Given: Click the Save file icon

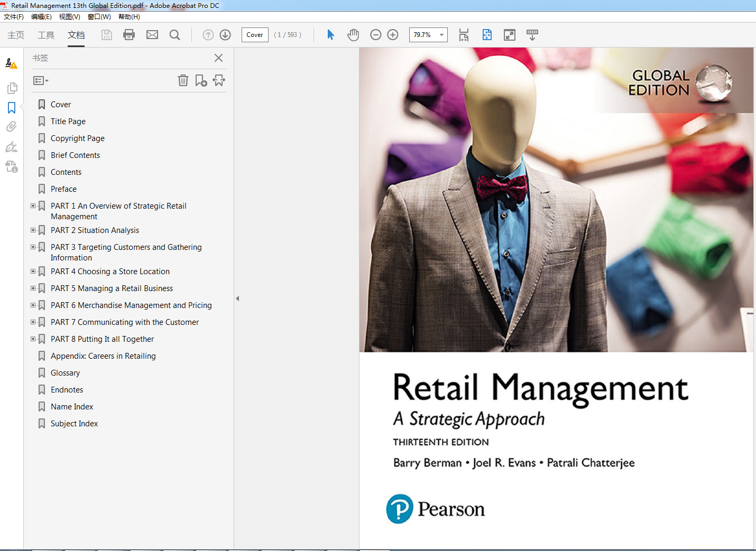Looking at the screenshot, I should (x=107, y=35).
